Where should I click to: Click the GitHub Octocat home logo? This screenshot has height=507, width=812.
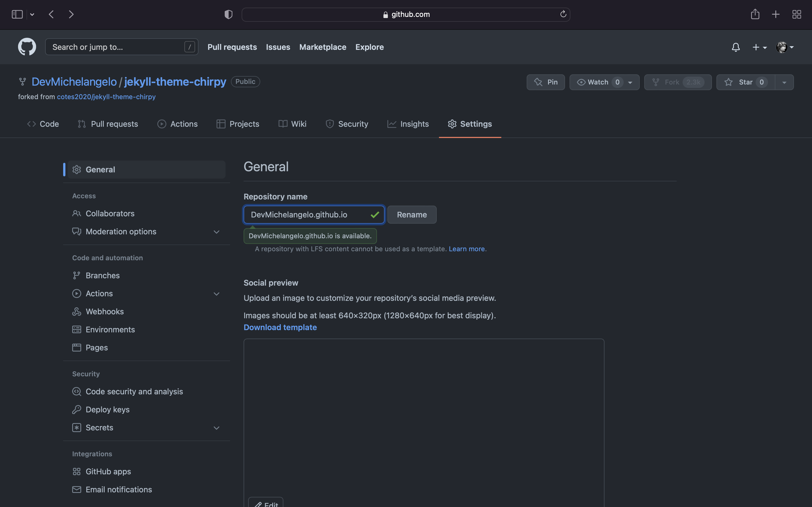pyautogui.click(x=27, y=47)
